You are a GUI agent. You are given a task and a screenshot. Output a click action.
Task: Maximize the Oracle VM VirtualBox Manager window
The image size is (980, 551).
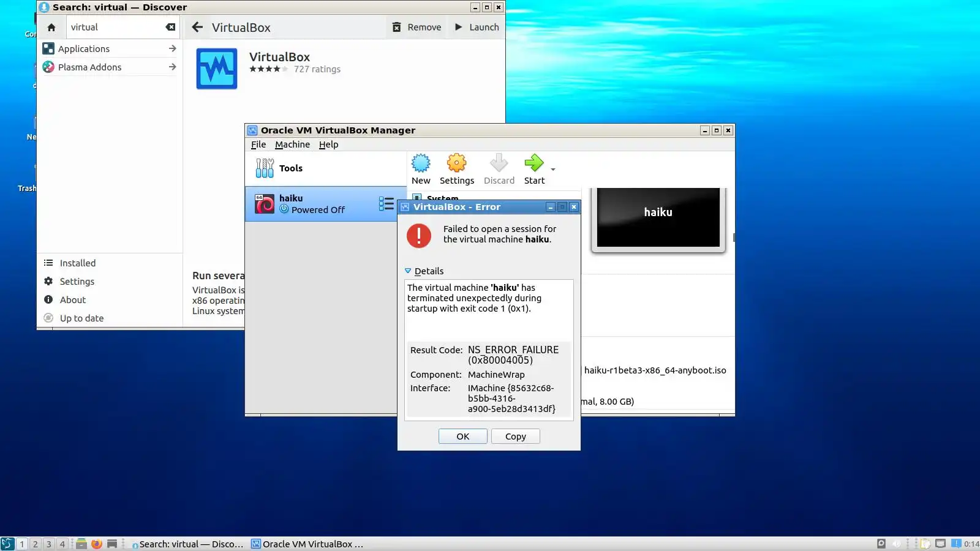coord(717,130)
